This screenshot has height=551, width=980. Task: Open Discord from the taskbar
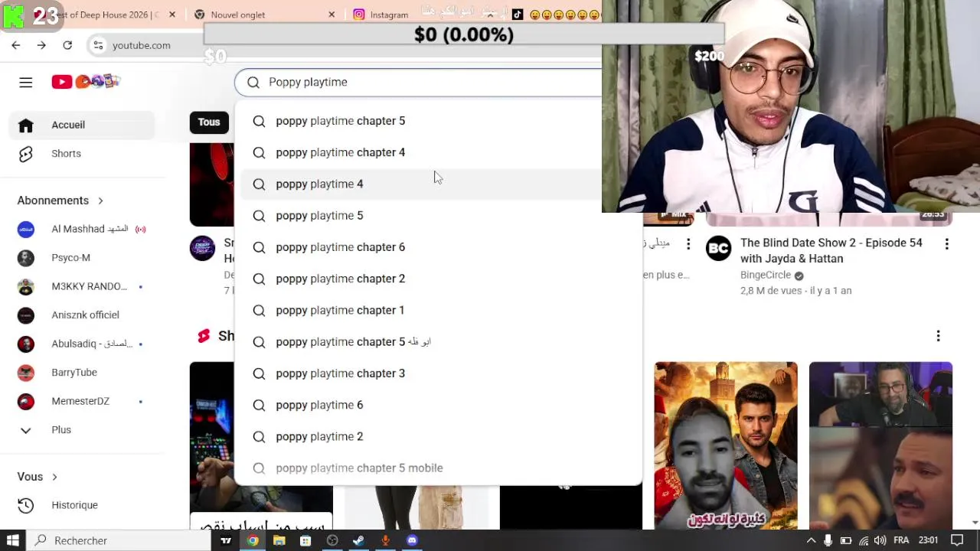[412, 540]
